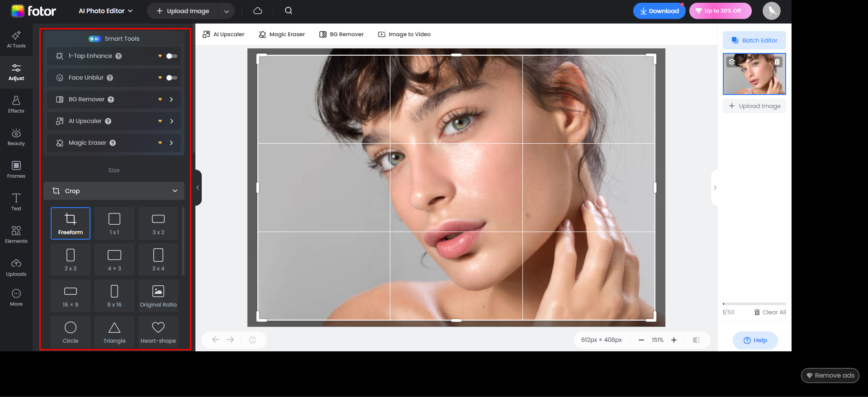Select the 9x16 crop ratio
This screenshot has height=397, width=868.
[x=114, y=296]
